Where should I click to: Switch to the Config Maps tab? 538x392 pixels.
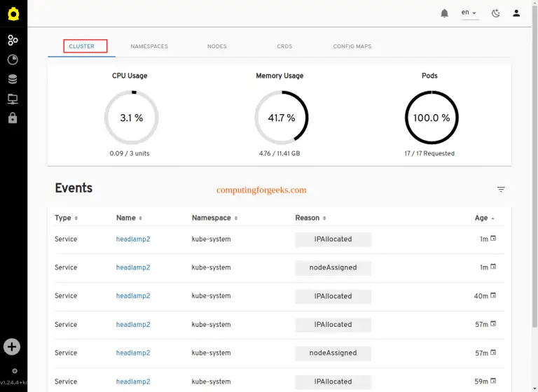tap(352, 46)
